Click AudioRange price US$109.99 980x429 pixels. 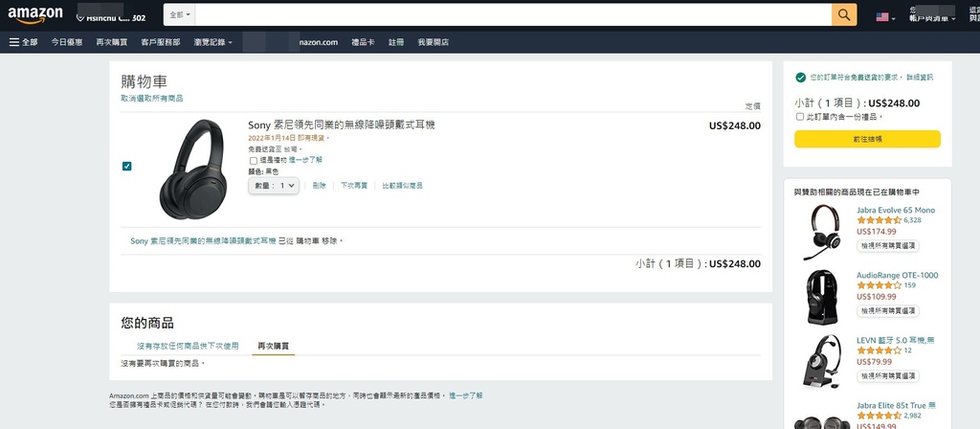tap(877, 297)
